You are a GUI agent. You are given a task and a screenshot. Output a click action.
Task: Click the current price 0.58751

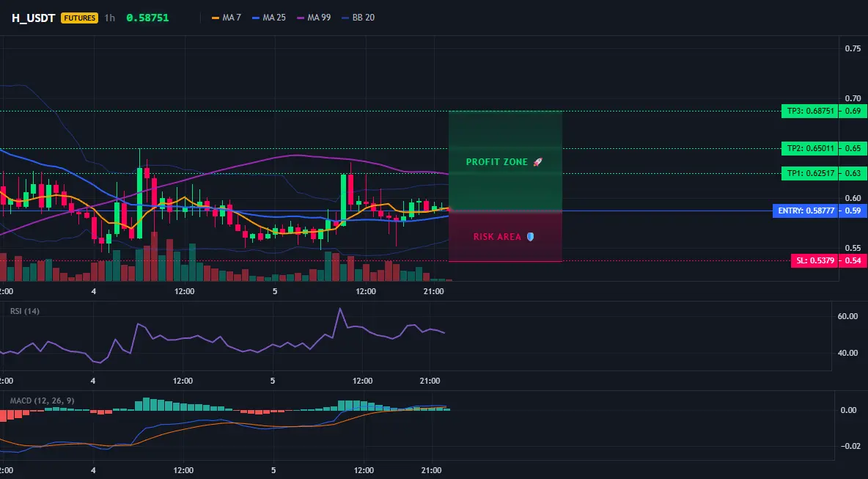point(147,18)
